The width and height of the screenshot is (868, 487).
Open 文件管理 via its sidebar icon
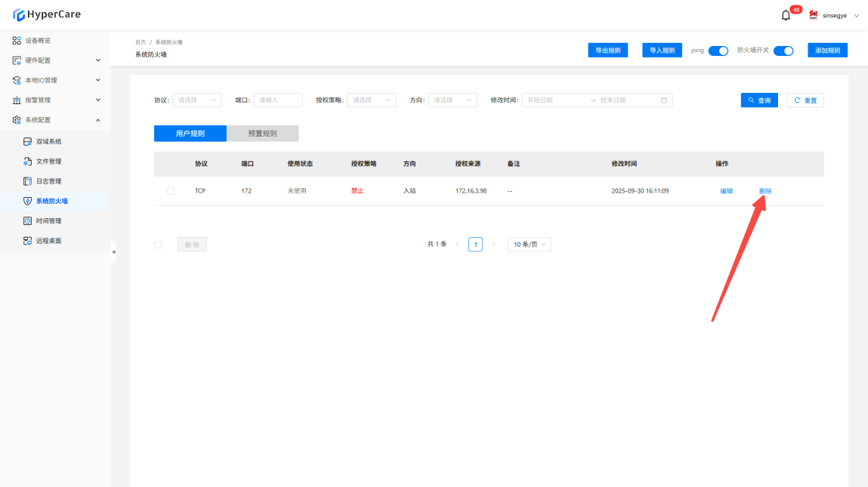(x=27, y=162)
